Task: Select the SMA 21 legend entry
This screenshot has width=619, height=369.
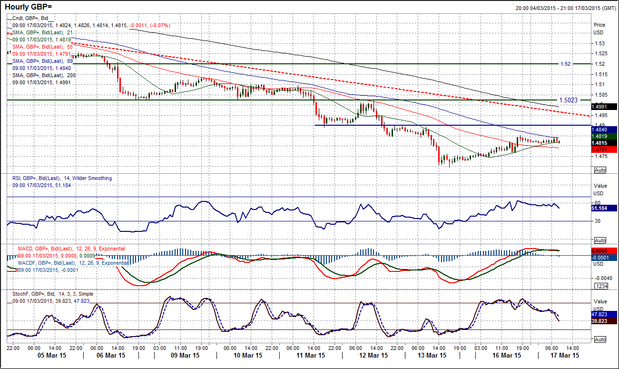Action: [42, 32]
